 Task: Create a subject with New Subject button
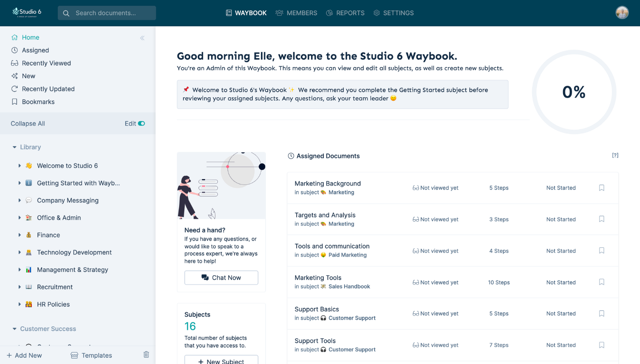click(221, 360)
